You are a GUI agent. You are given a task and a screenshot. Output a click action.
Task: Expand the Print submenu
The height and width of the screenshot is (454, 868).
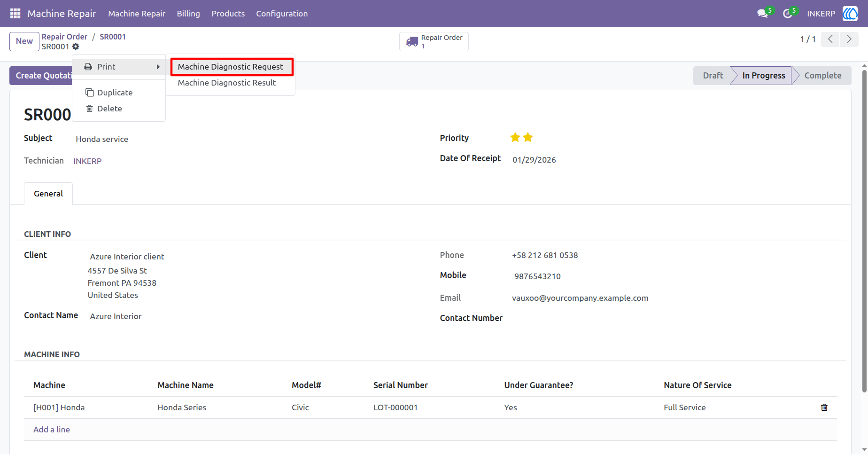pos(119,67)
